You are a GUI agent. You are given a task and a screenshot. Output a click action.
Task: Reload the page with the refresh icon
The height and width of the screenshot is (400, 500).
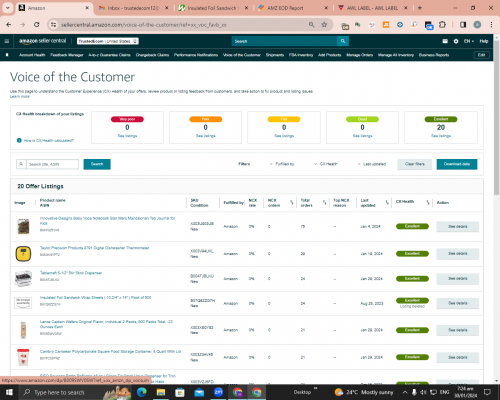(37, 25)
